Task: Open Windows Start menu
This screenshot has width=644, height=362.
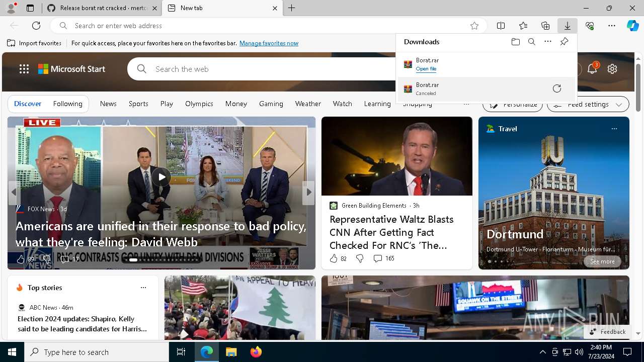Action: [12, 352]
